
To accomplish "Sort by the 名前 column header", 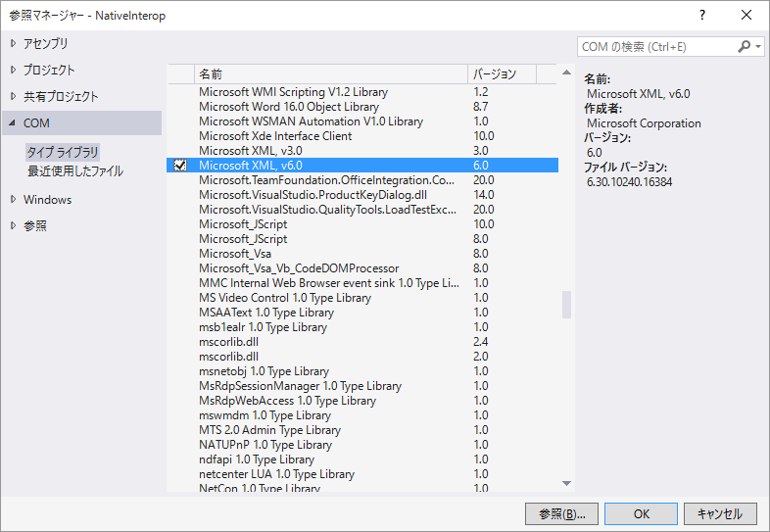I will [x=331, y=74].
